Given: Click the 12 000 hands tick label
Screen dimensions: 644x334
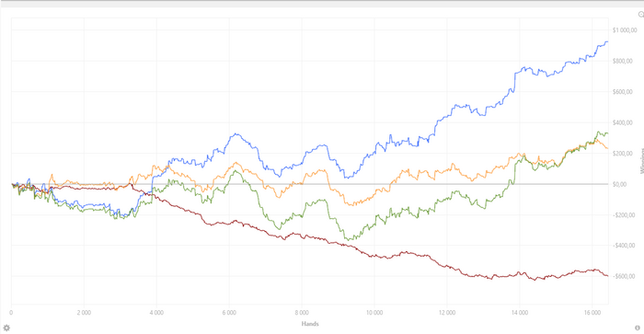Looking at the screenshot, I should 447,313.
